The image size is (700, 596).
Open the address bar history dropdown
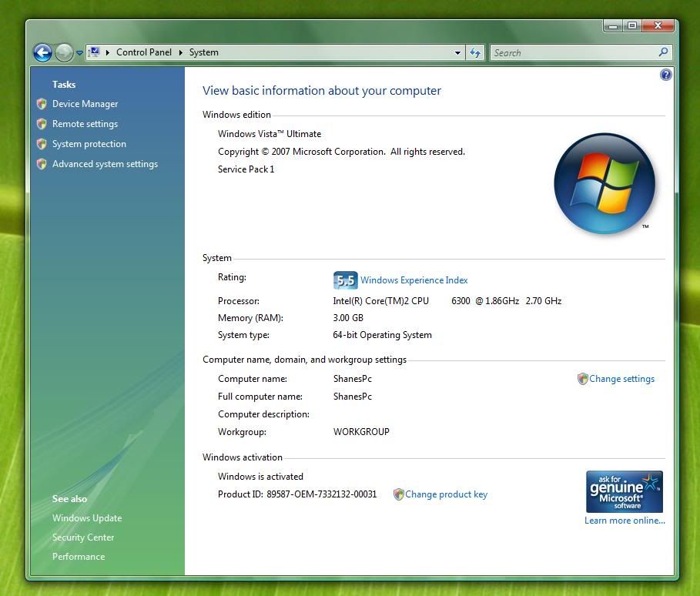(457, 52)
